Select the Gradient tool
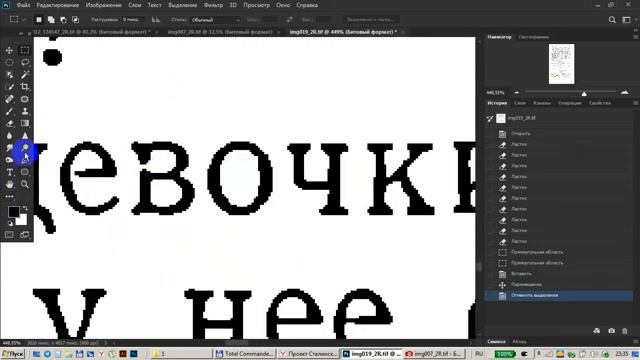This screenshot has height=360, width=640. tap(25, 123)
